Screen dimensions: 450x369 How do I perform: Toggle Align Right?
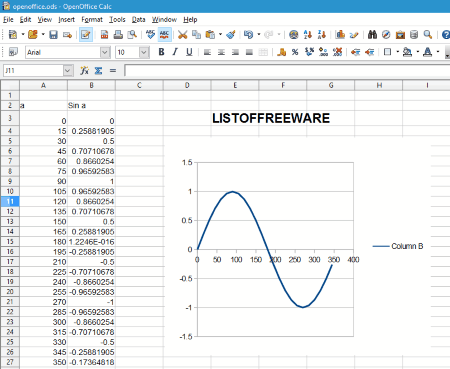click(235, 52)
